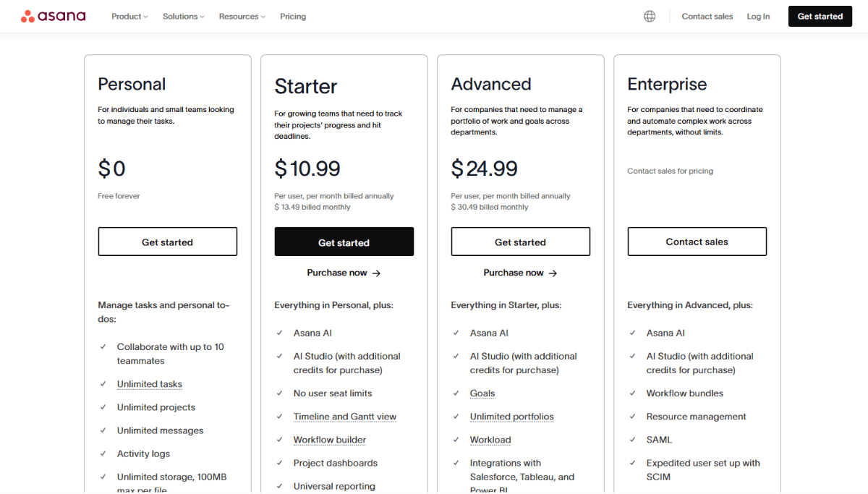Viewport: 868px width, 494px height.
Task: Click the Workload link under Advanced
Action: point(490,439)
